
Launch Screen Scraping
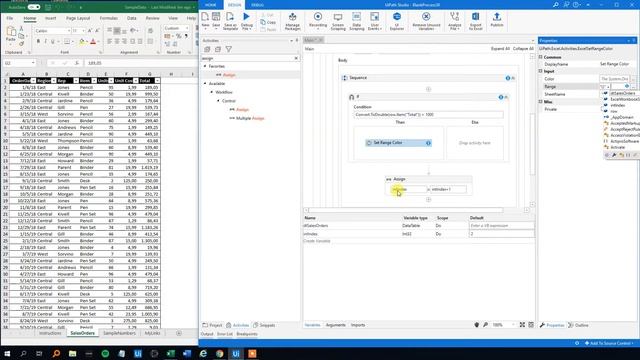(x=338, y=20)
